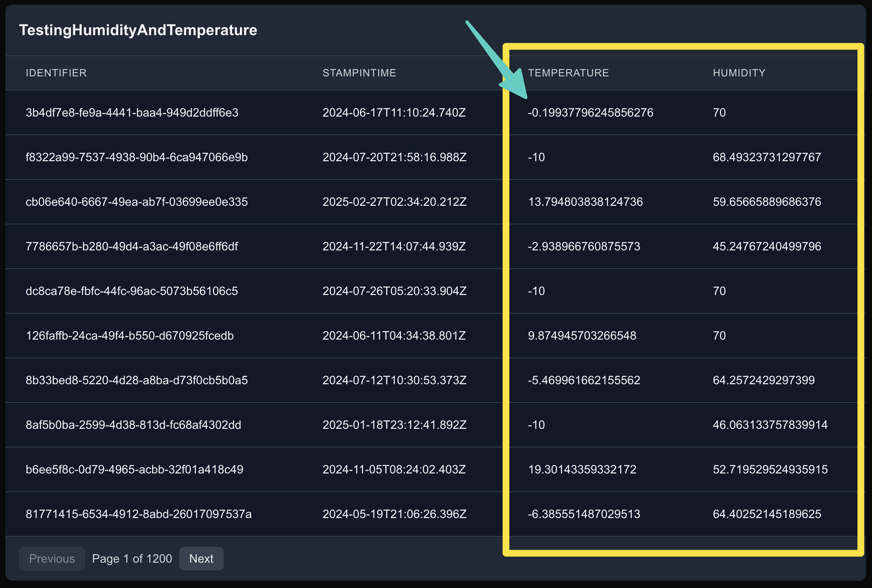
Task: Click temperature -10 in the dc8ca78e row
Action: click(x=536, y=291)
